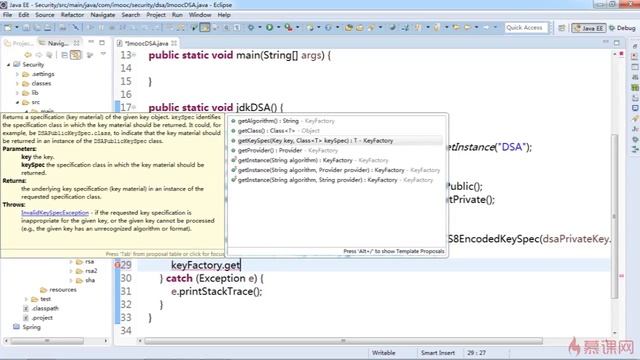Click the error marker on line 29
The image size is (640, 360).
point(117,265)
